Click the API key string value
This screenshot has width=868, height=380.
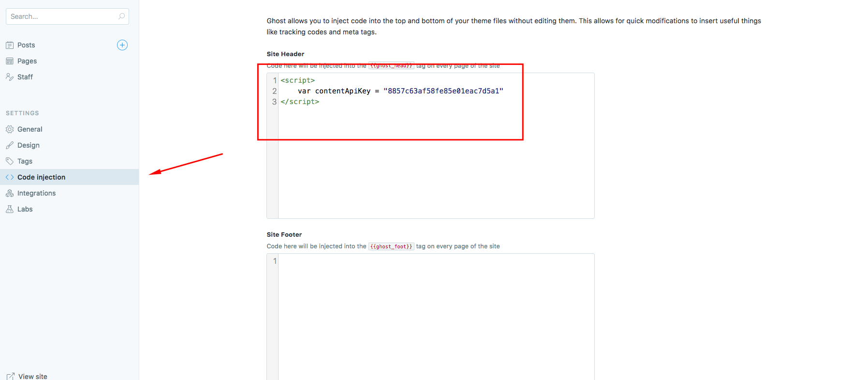443,91
